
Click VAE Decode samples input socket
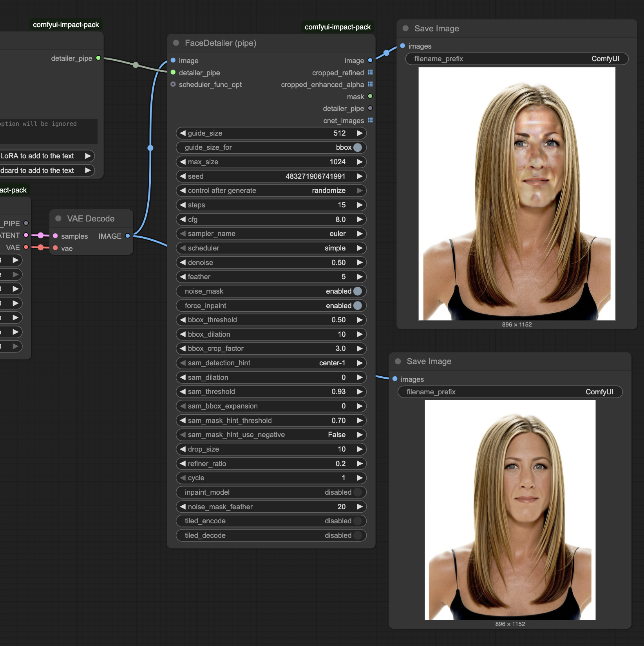pos(55,236)
